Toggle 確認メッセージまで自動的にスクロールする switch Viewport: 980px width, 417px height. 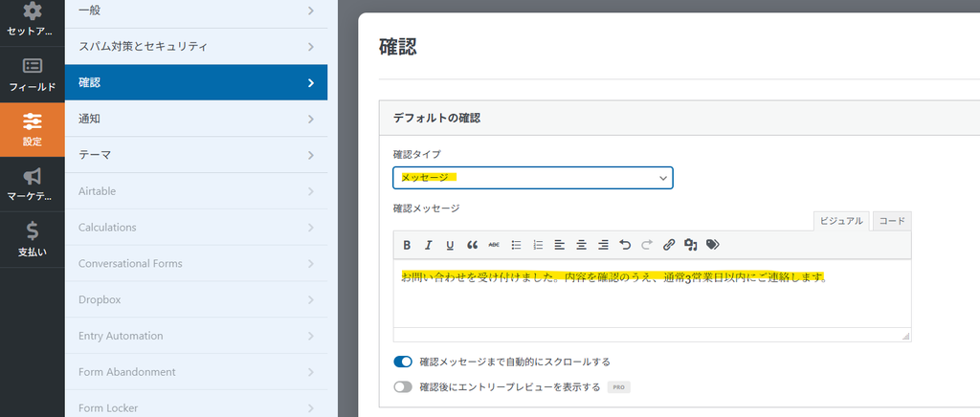[403, 362]
